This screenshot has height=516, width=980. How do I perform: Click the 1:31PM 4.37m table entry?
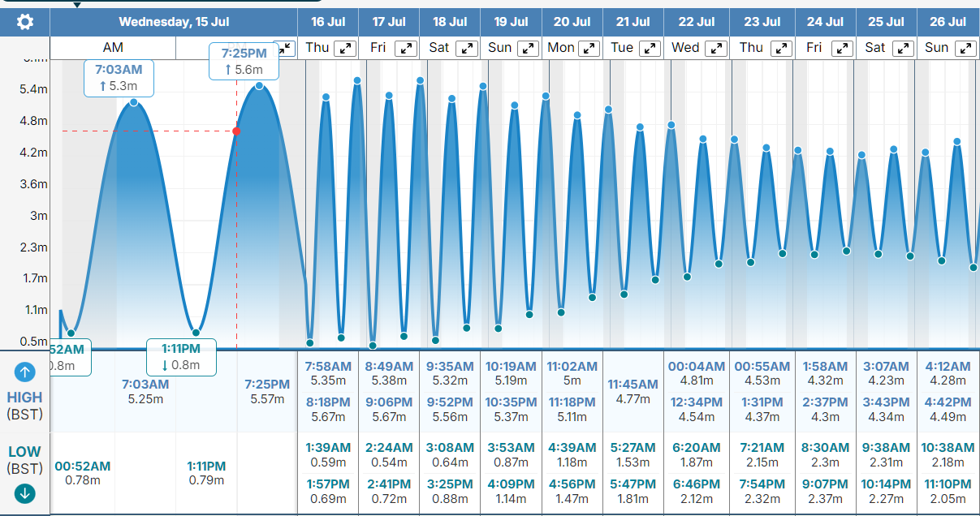(x=762, y=410)
